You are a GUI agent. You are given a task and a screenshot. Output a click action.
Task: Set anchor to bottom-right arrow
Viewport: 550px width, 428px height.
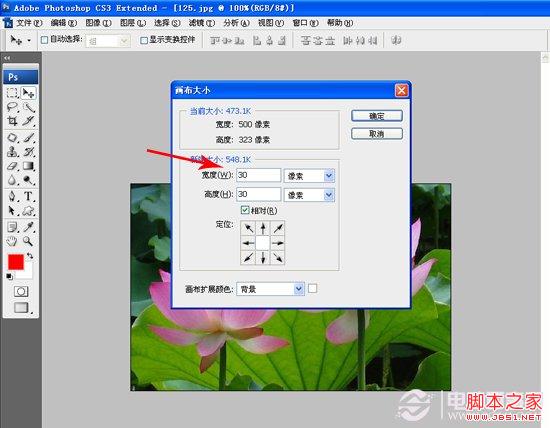point(277,257)
